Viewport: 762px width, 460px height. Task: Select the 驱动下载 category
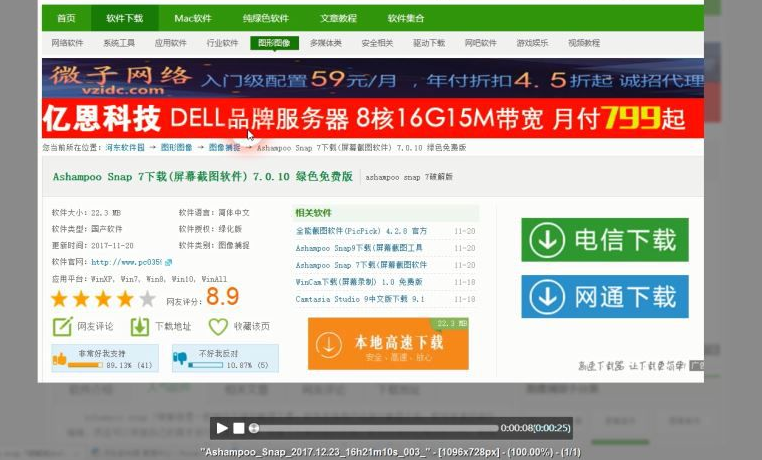(429, 43)
